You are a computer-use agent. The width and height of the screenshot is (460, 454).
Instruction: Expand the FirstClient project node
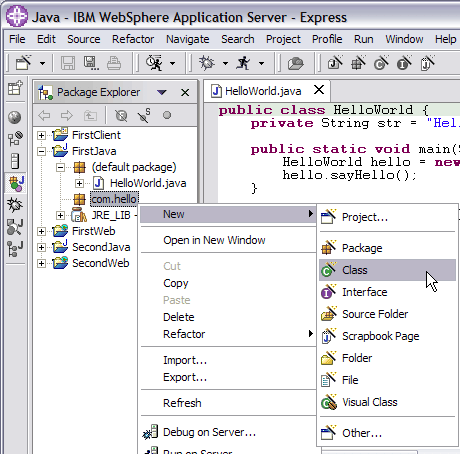pyautogui.click(x=41, y=135)
